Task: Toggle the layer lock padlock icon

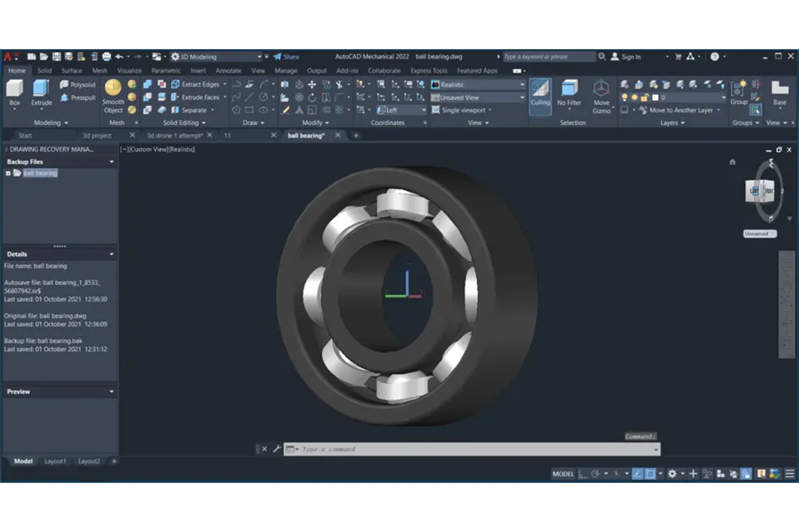Action: [x=645, y=98]
